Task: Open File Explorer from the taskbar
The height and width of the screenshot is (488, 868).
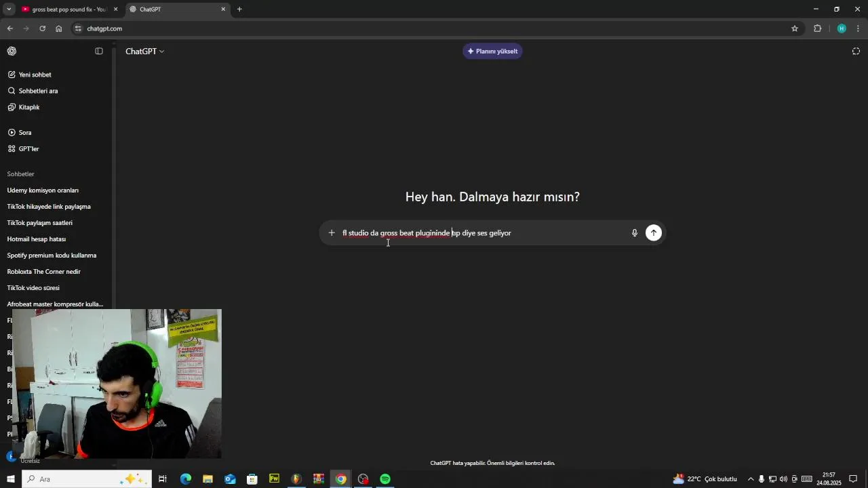Action: [x=208, y=479]
